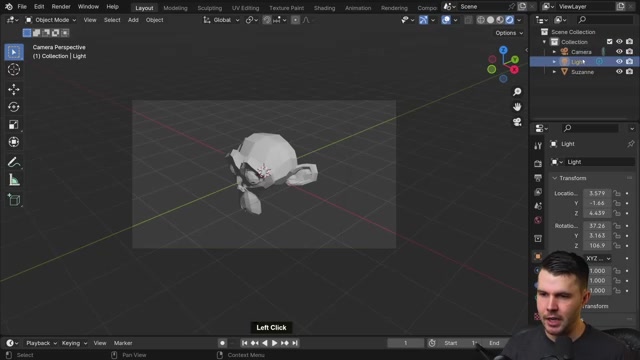This screenshot has height=360, width=640.
Task: Activate the Rotate tool
Action: click(x=14, y=107)
